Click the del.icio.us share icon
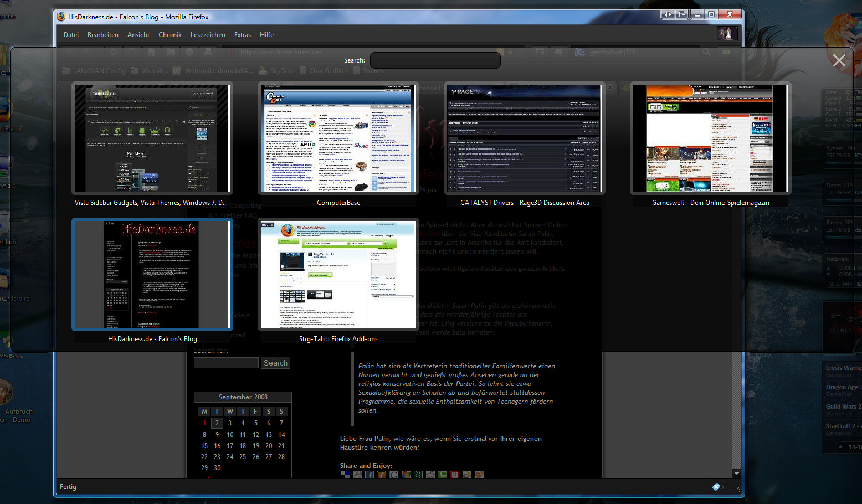This screenshot has width=862, height=504. pos(345,474)
